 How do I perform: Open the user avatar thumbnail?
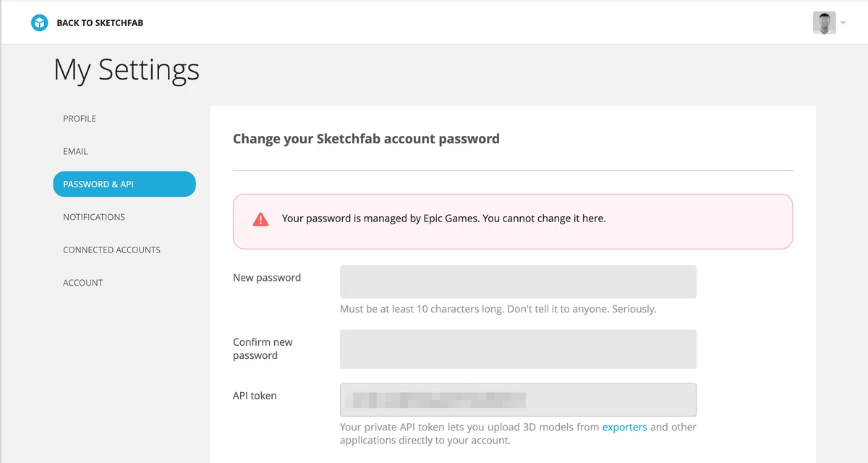824,23
